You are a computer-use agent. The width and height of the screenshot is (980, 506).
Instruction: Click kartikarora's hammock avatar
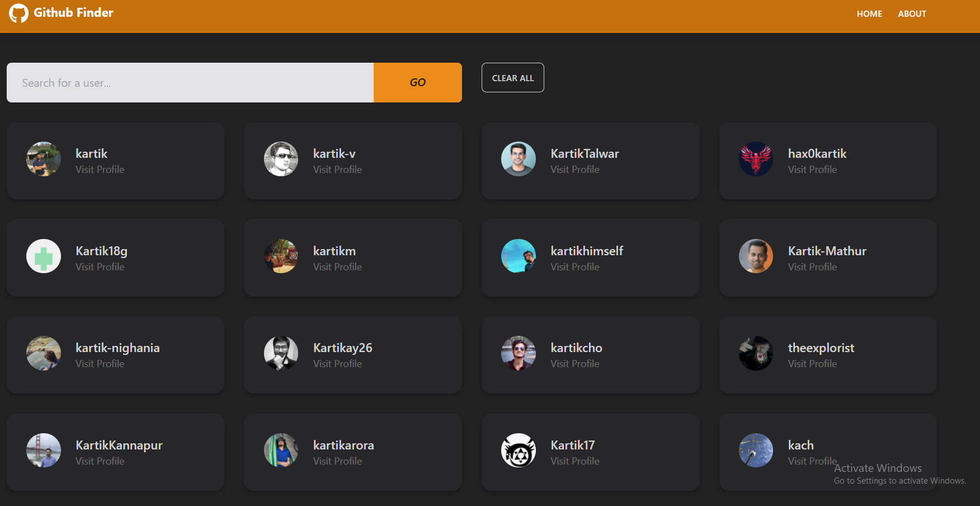click(281, 450)
